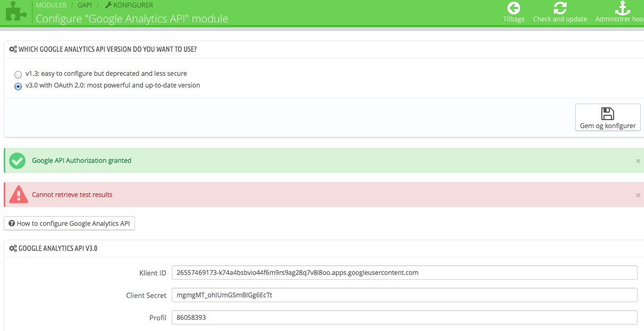The image size is (644, 331).
Task: Open How to configure Google Analytics API
Action: 69,223
